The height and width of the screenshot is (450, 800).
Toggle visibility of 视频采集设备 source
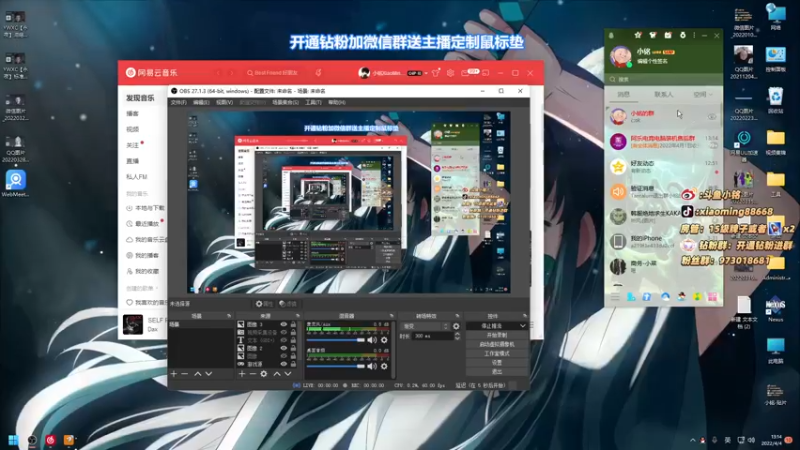pyautogui.click(x=284, y=332)
